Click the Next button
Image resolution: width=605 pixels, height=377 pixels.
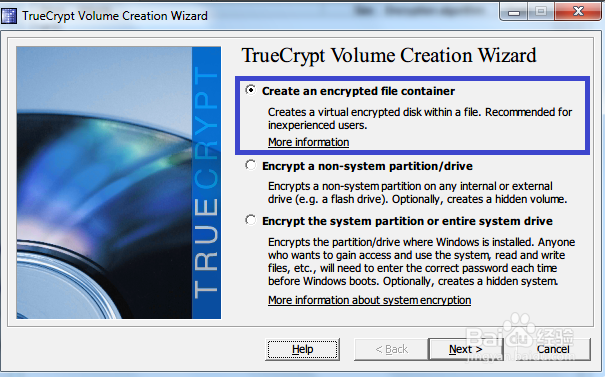[466, 349]
